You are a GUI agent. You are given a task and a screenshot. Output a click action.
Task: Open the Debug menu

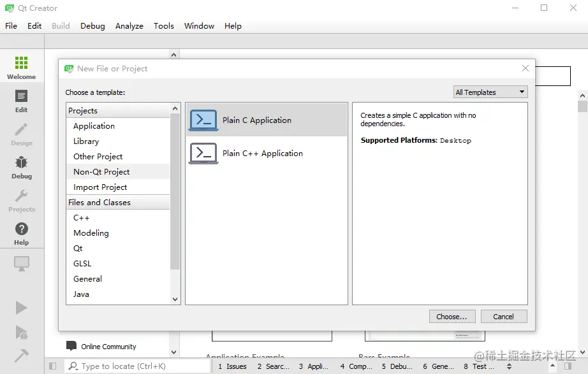[92, 26]
